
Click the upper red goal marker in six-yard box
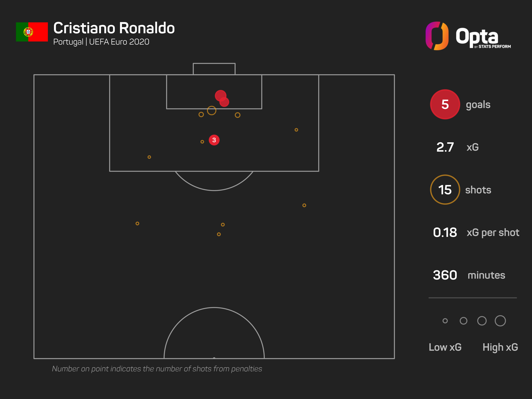(x=220, y=95)
